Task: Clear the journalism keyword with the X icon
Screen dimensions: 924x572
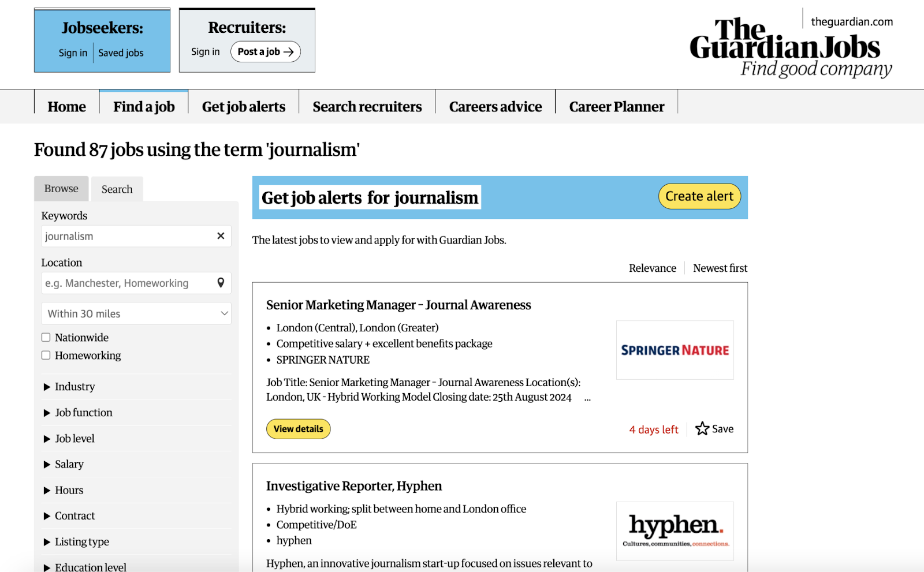Action: coord(221,236)
